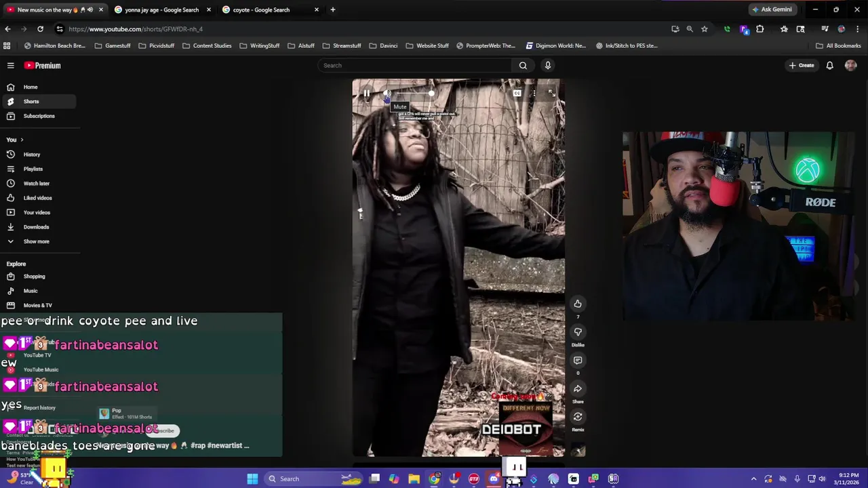This screenshot has width=868, height=488.
Task: Open the Windows Start menu
Action: coord(252,479)
